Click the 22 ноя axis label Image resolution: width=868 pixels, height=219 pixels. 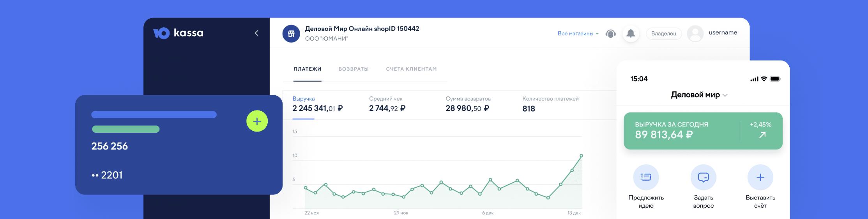point(311,213)
